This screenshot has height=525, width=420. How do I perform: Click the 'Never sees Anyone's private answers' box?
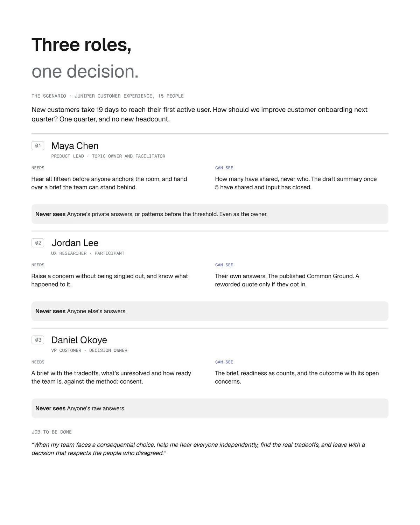click(210, 214)
